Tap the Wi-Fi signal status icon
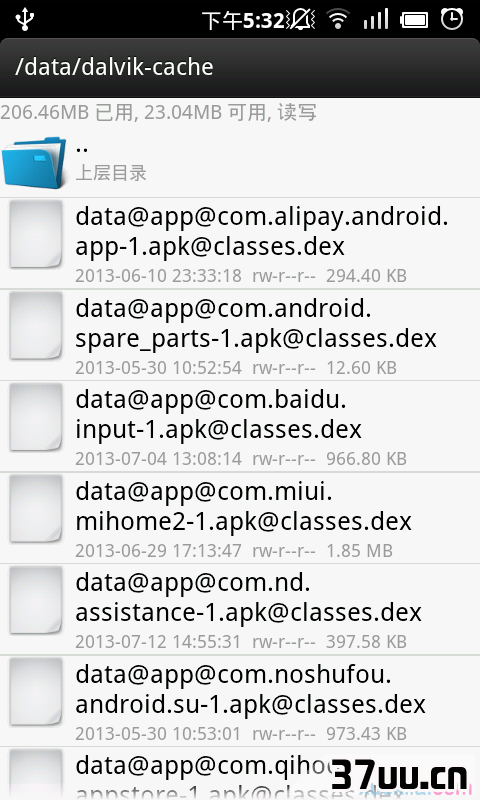The height and width of the screenshot is (800, 480). tap(338, 20)
